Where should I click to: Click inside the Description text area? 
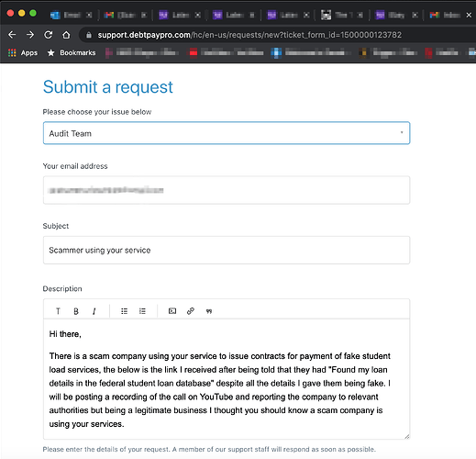[x=227, y=379]
